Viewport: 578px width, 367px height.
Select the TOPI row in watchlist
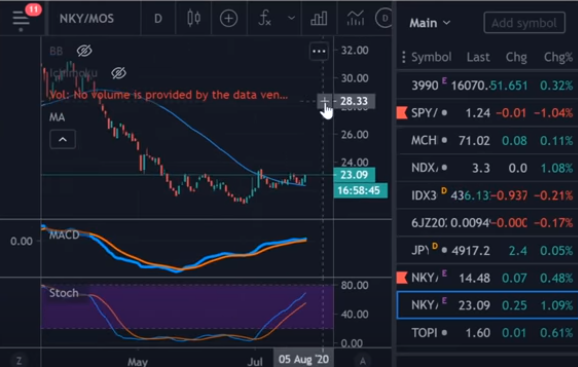487,333
